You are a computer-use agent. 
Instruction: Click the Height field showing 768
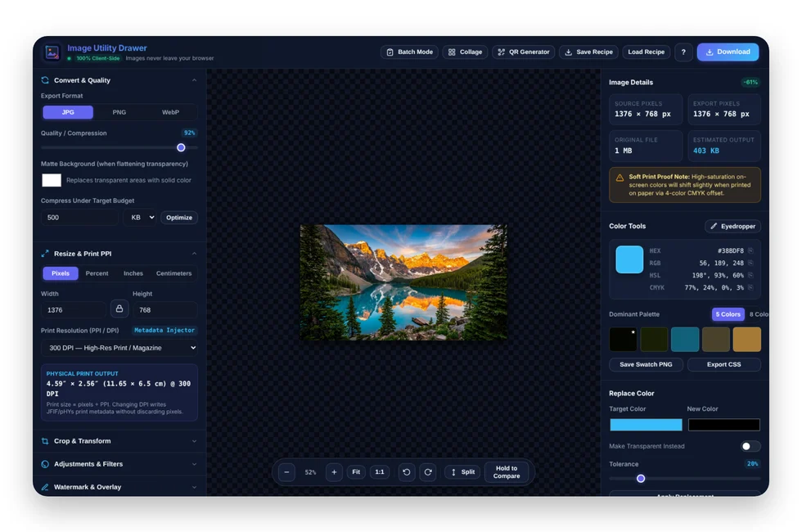tap(164, 310)
